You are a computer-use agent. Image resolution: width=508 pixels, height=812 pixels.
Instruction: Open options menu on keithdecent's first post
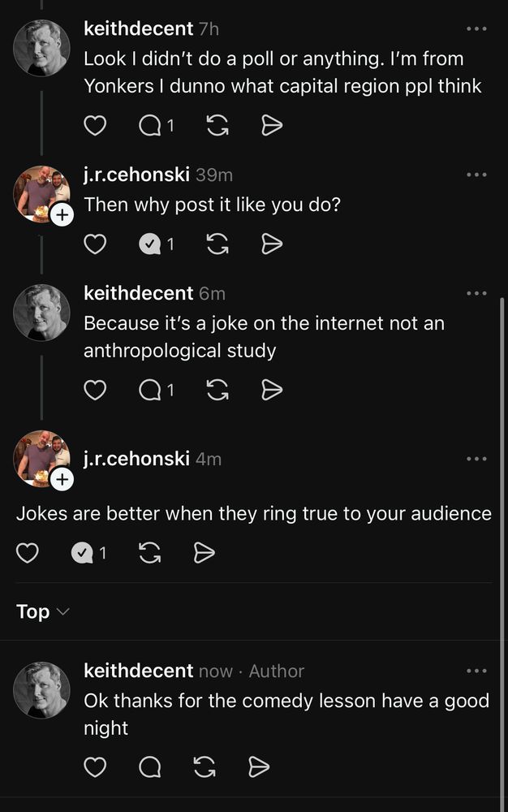pyautogui.click(x=477, y=29)
